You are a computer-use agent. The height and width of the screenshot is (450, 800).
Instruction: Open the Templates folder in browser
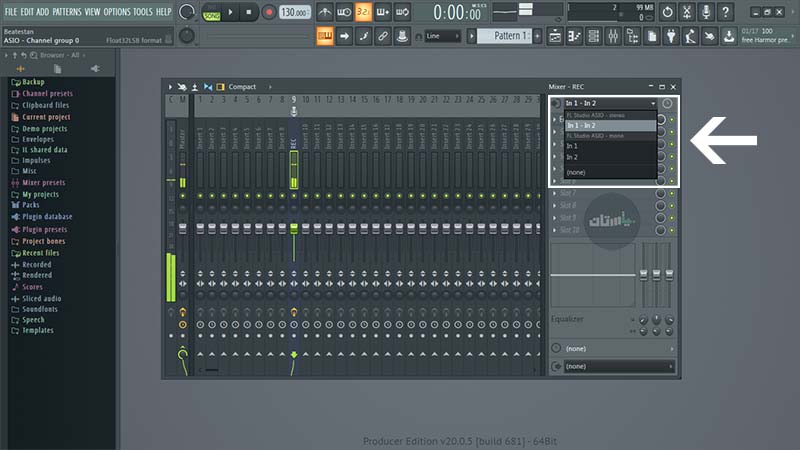pos(37,331)
